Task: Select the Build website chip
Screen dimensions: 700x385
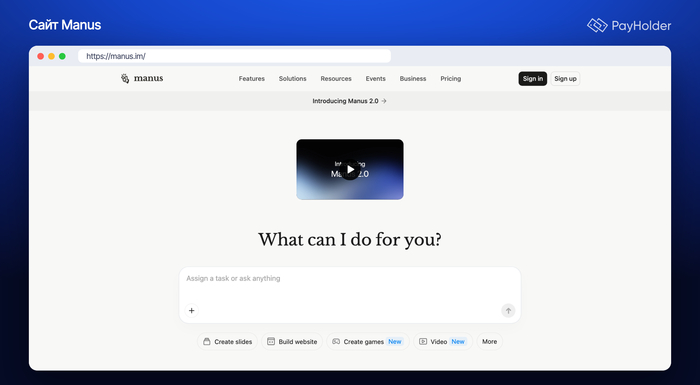Action: 292,342
